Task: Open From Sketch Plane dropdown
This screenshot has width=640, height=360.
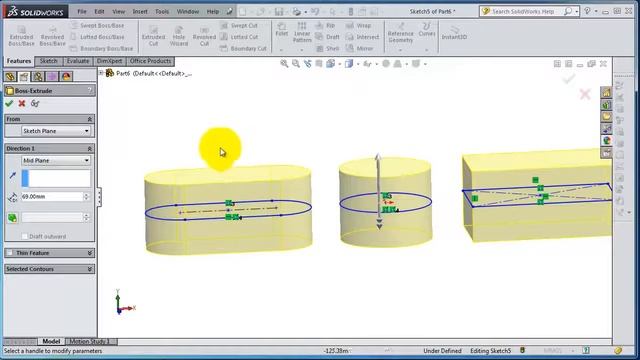Action: coord(56,131)
